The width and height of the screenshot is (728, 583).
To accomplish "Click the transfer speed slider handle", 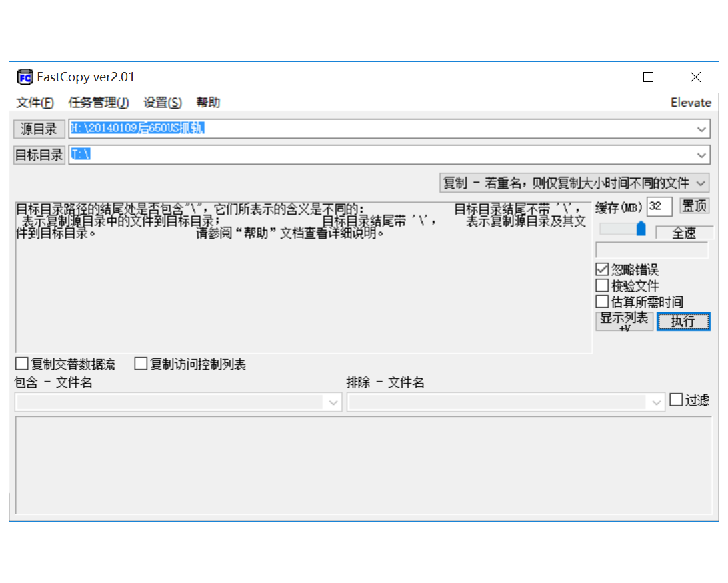I will point(641,228).
